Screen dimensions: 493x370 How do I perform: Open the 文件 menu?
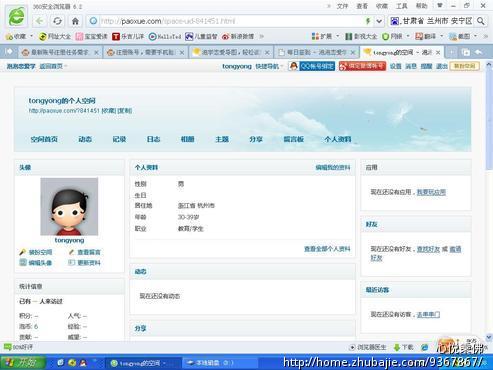[x=342, y=6]
